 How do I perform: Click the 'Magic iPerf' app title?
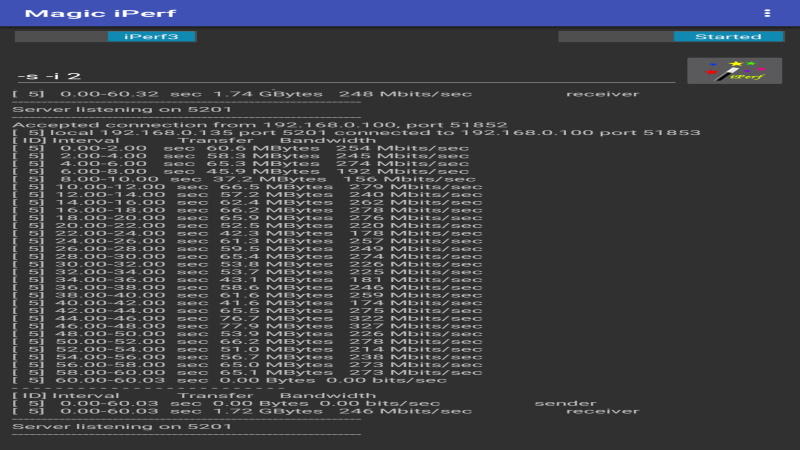101,13
